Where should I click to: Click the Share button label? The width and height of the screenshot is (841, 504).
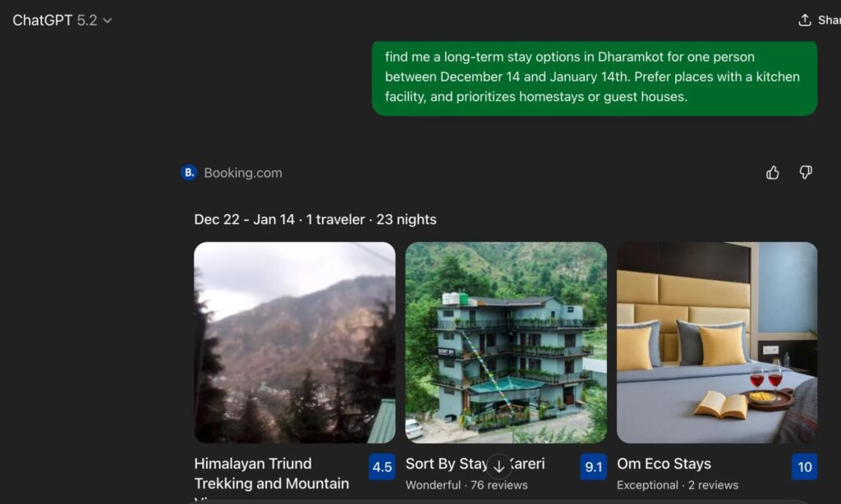coord(829,21)
